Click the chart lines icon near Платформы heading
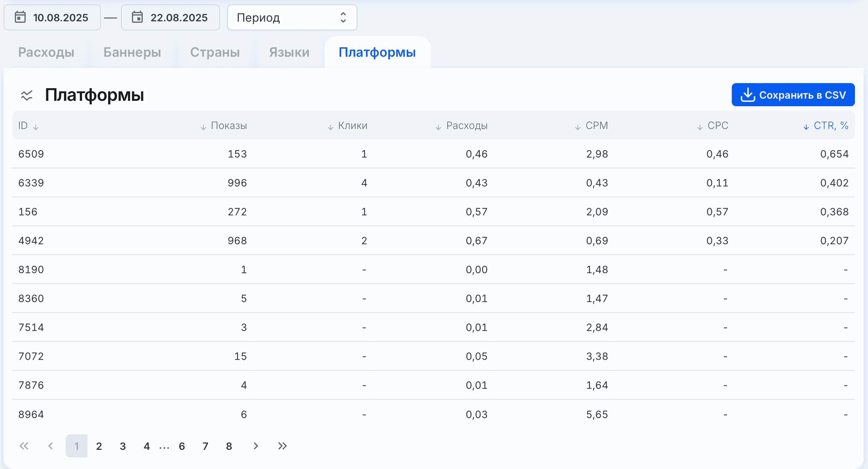This screenshot has height=469, width=868. click(x=27, y=95)
